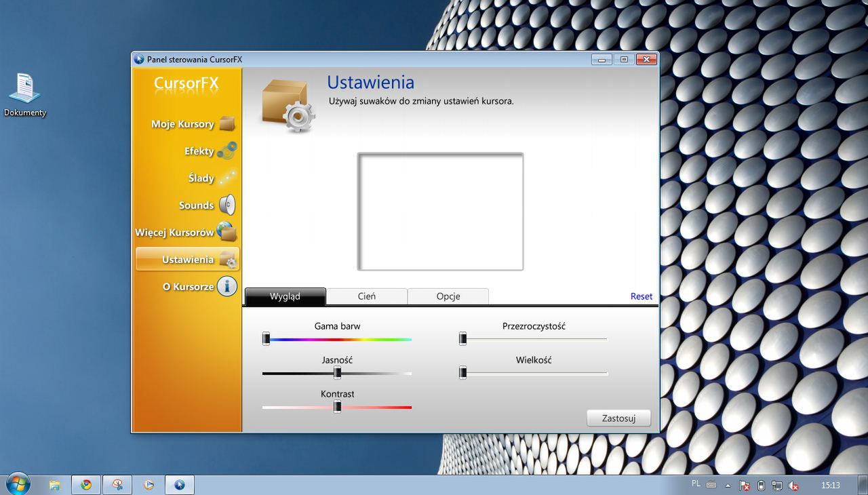Show hidden tray icons arrow
The width and height of the screenshot is (868, 495).
click(x=728, y=486)
